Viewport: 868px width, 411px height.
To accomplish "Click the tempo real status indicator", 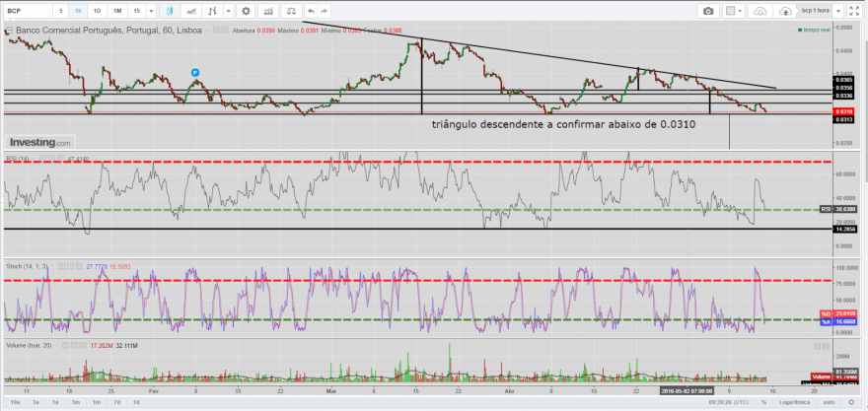I will (x=814, y=30).
